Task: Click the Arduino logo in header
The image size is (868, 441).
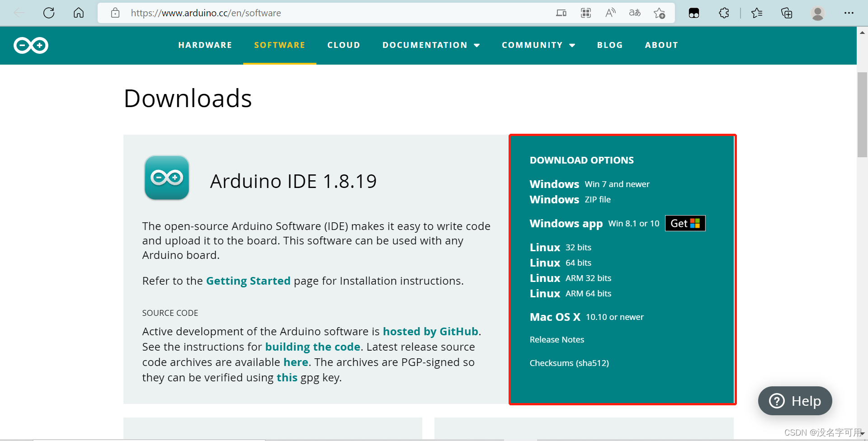Action: 31,45
